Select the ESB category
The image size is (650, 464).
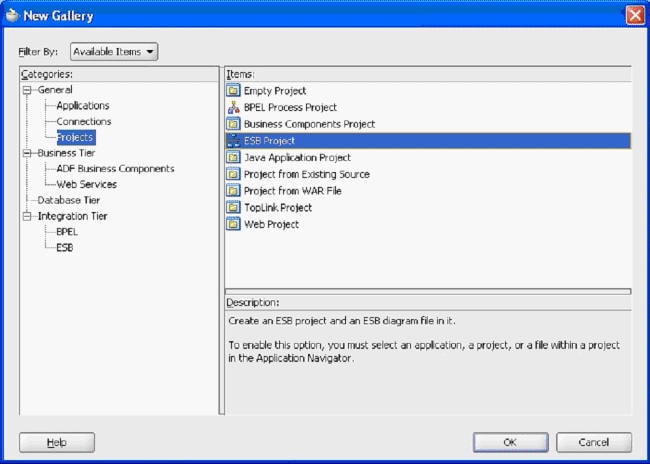tap(65, 248)
